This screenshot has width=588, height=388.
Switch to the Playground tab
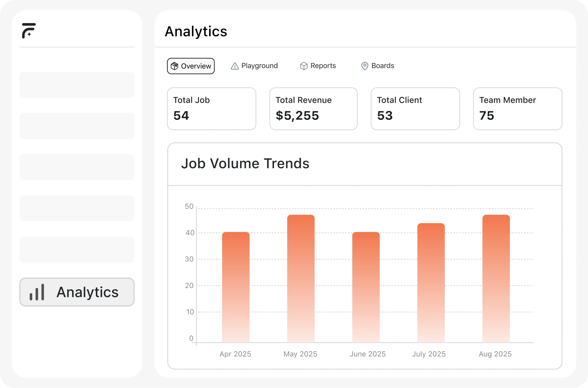(x=254, y=66)
